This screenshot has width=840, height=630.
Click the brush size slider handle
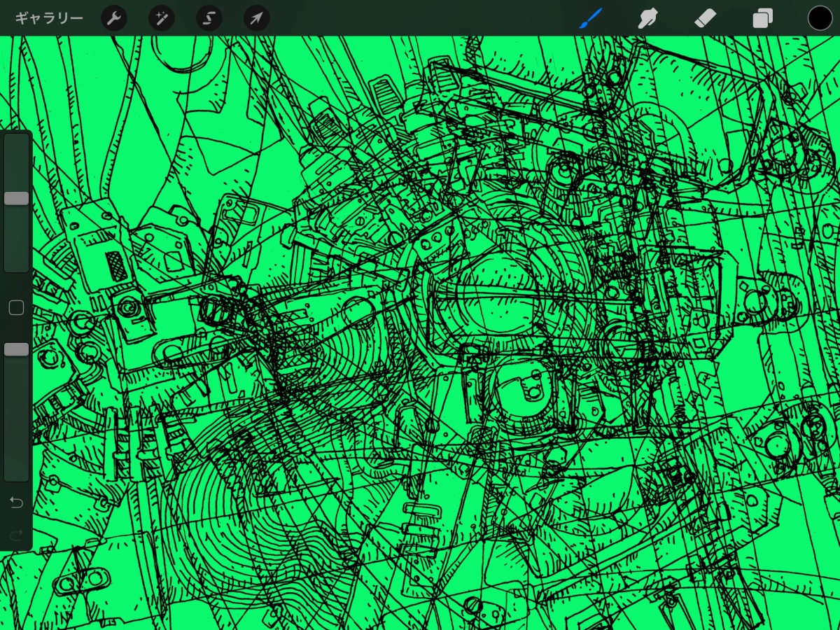tap(16, 199)
